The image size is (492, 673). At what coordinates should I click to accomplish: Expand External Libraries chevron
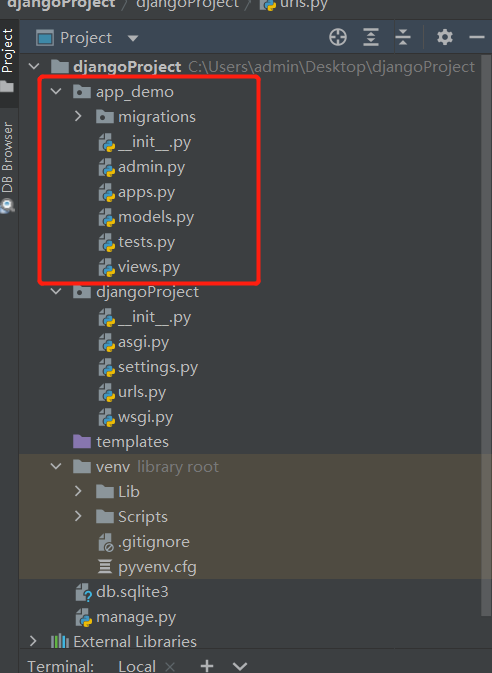point(33,641)
